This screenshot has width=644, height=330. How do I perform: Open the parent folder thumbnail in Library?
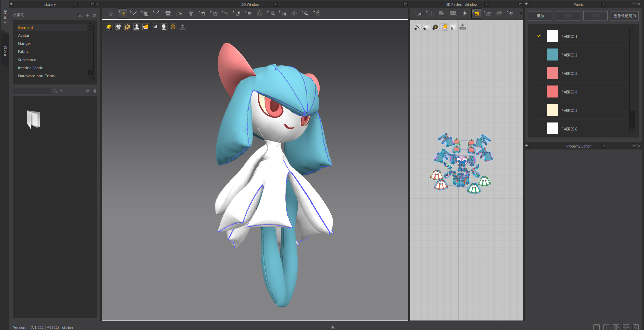coord(33,119)
